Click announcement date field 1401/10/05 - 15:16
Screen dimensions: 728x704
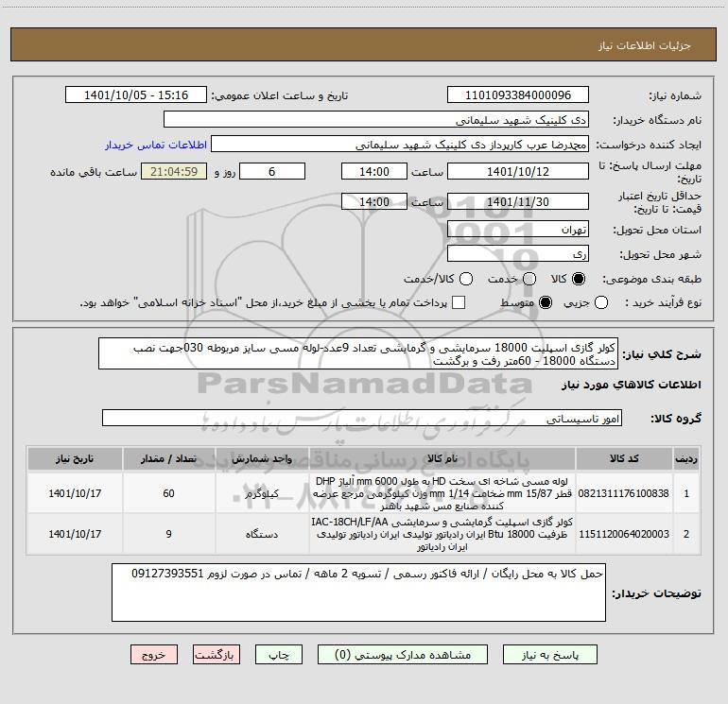click(136, 94)
